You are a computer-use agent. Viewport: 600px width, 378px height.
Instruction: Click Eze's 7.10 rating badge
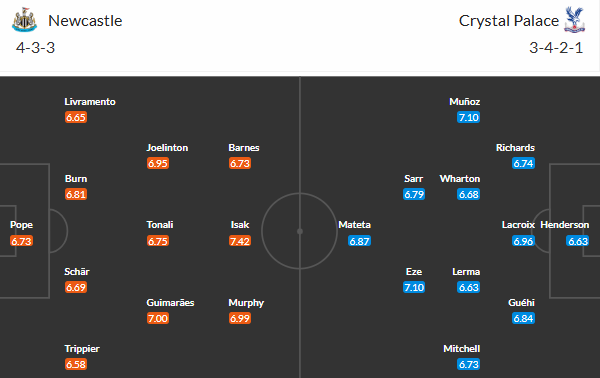pos(414,287)
